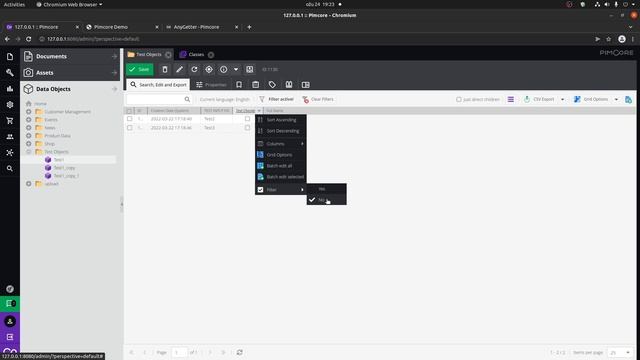Click the File document icon in the left sidebar
The width and height of the screenshot is (640, 360).
point(10,57)
